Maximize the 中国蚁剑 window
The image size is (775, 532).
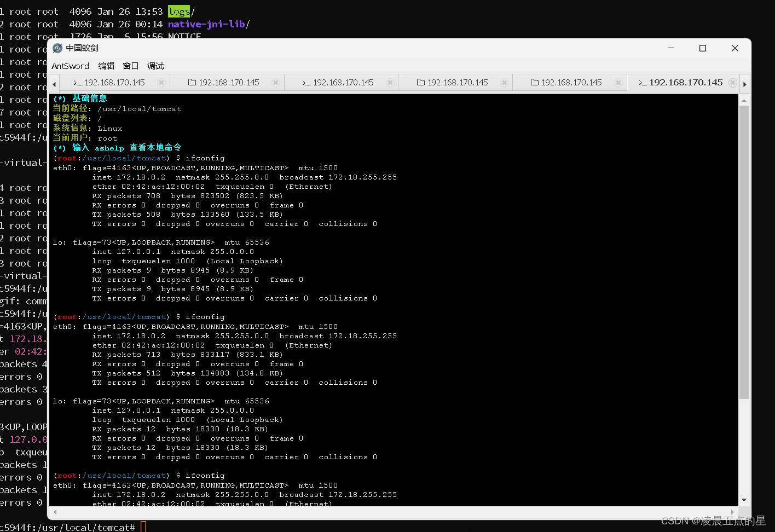703,48
